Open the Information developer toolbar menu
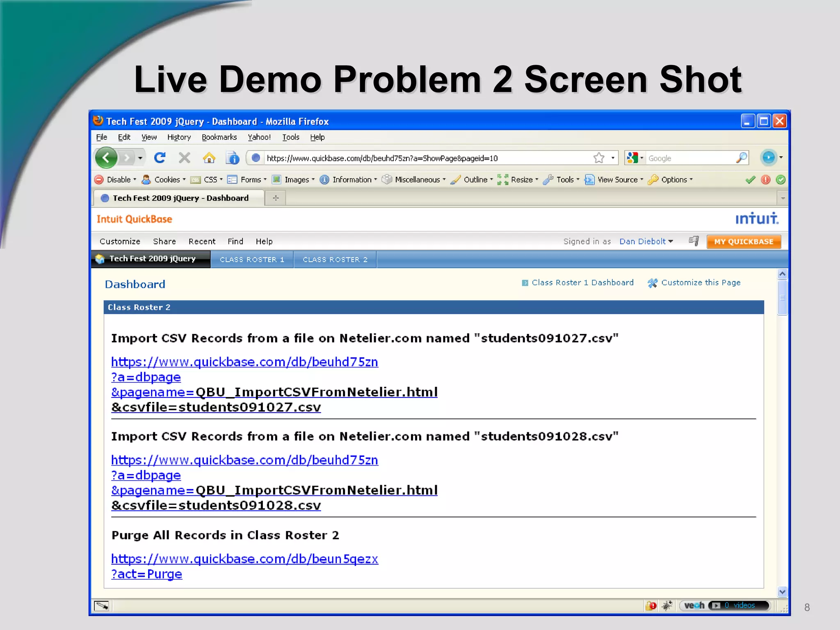840x630 pixels. (x=348, y=180)
